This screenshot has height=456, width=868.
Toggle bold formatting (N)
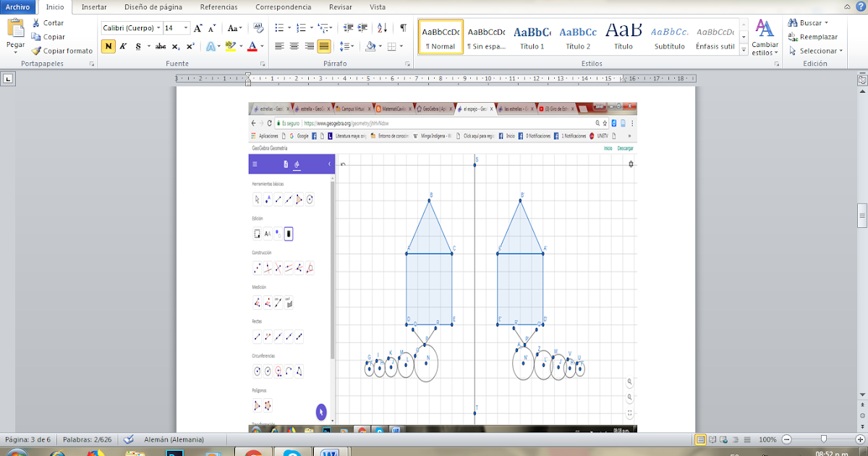[107, 46]
